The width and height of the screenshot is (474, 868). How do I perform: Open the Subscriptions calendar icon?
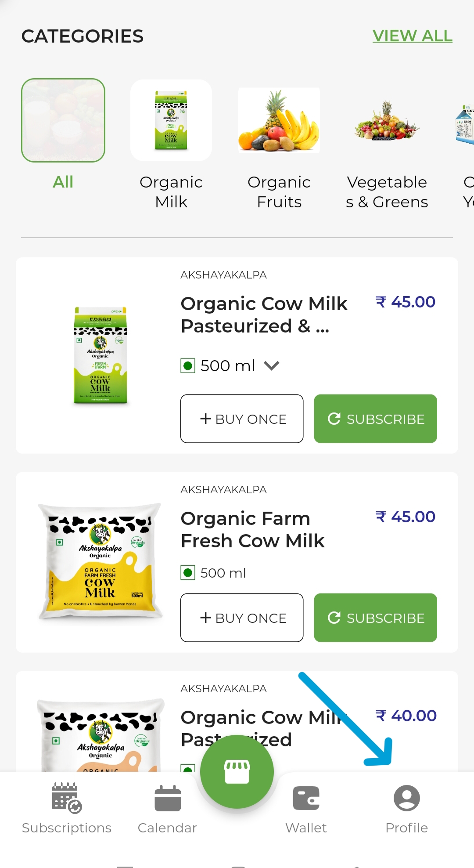click(x=67, y=798)
